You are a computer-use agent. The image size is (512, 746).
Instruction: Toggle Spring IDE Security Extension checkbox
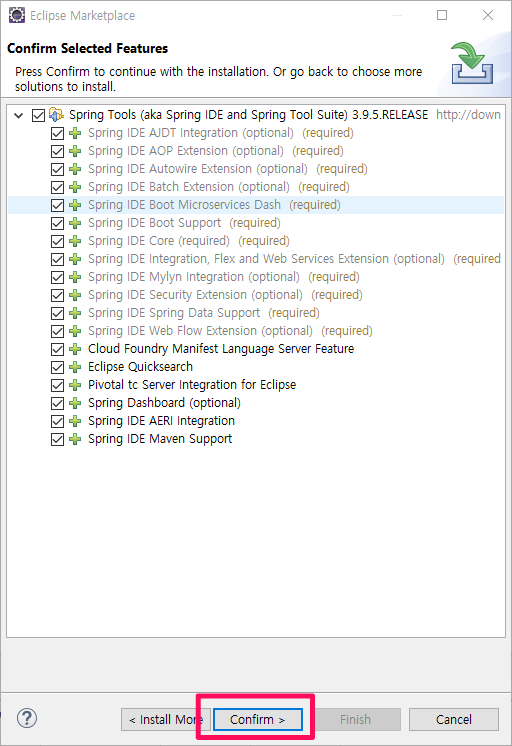57,295
